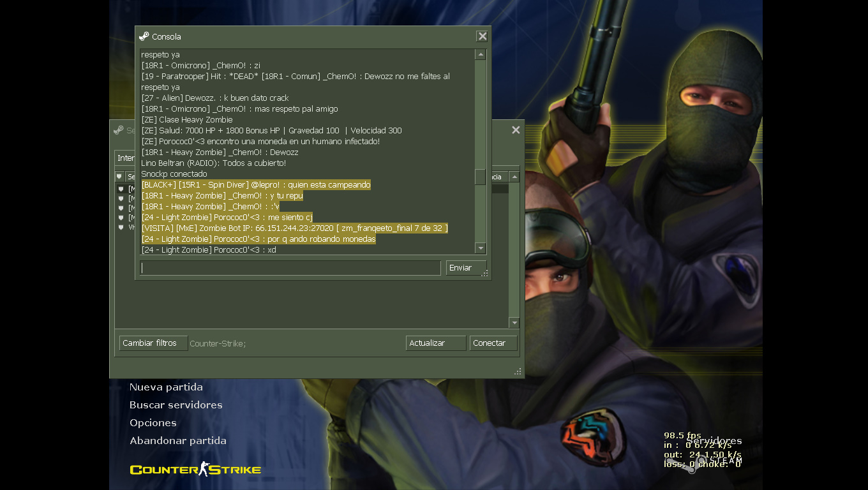The image size is (868, 490).
Task: Click the Conectar button
Action: [493, 343]
